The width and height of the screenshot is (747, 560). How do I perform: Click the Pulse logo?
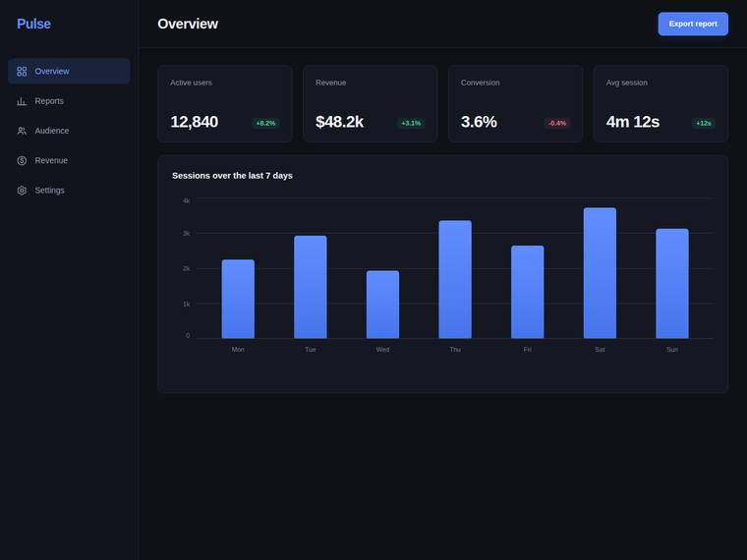33,24
